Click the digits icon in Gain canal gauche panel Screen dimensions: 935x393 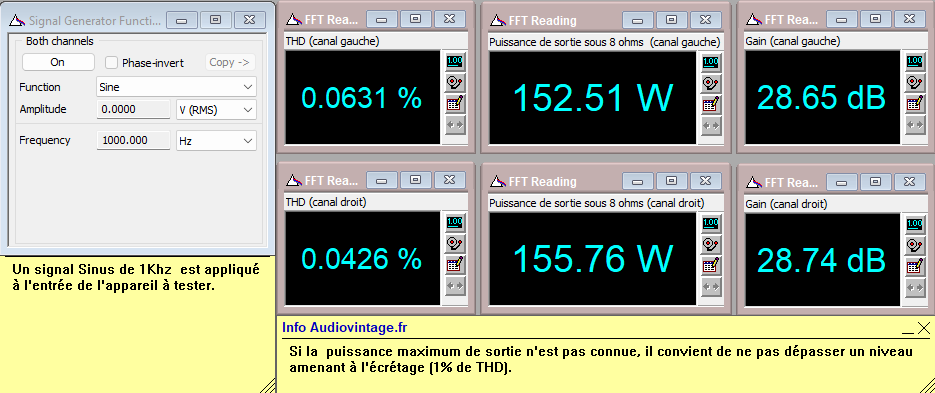click(914, 61)
